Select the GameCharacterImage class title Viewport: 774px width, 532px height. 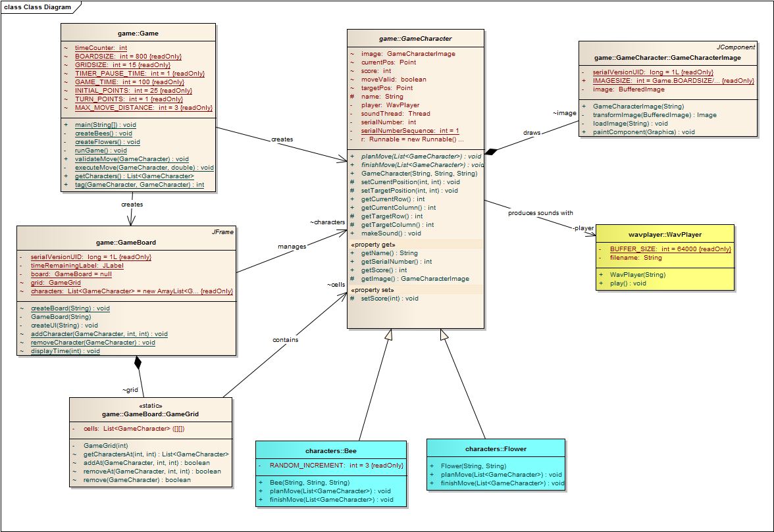667,58
